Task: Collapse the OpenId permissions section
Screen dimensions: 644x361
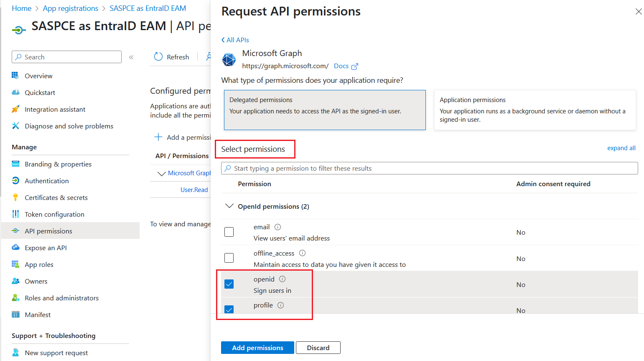Action: coord(229,206)
